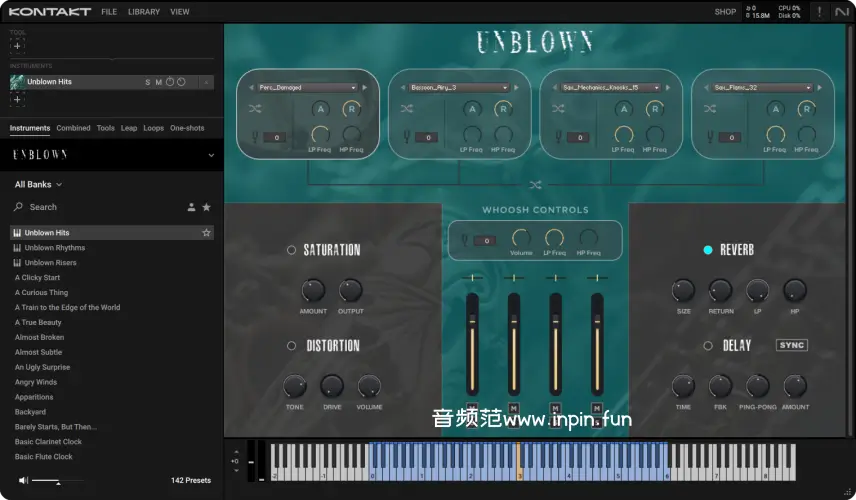Click the star favorites filter icon
The height and width of the screenshot is (500, 856).
click(x=206, y=207)
